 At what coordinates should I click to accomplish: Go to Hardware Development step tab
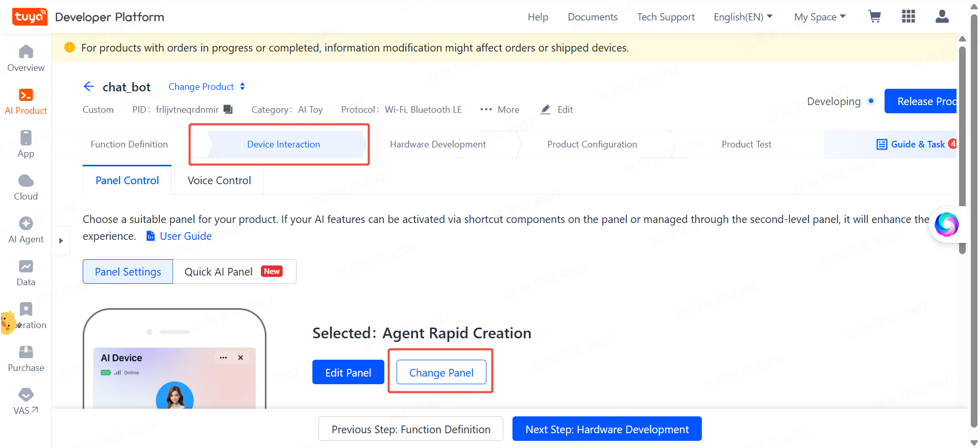click(437, 144)
